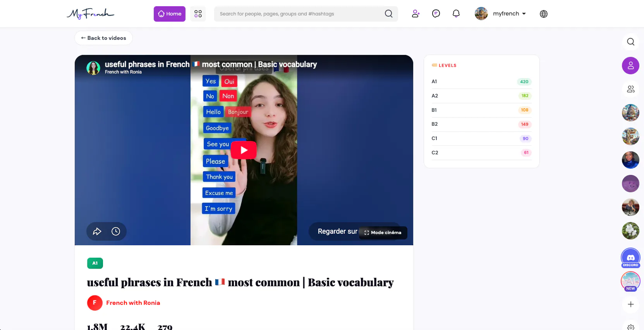Click the watch later clock icon
The width and height of the screenshot is (644, 330).
tap(116, 231)
